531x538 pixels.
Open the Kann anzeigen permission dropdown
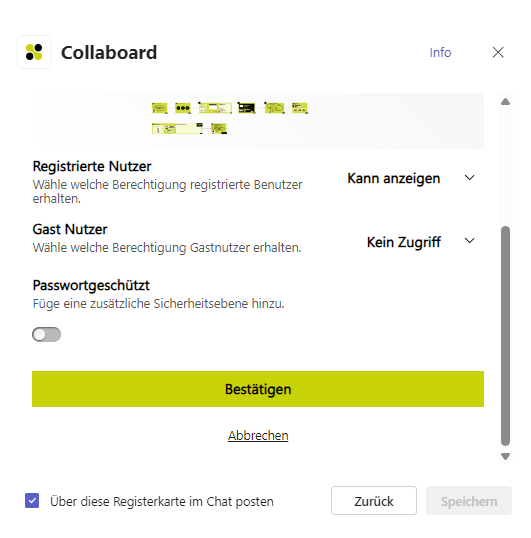(x=411, y=178)
